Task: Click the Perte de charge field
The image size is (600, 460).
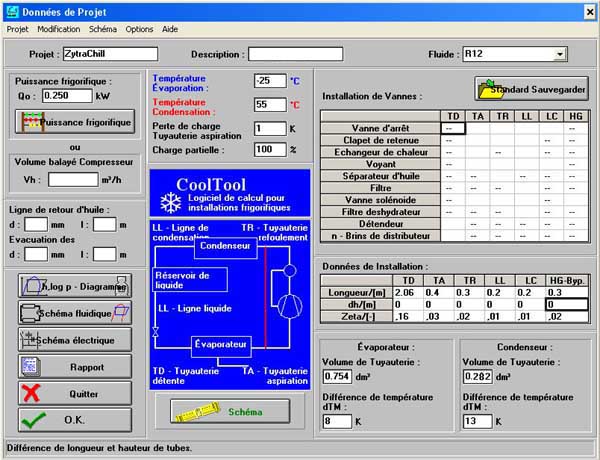Action: pyautogui.click(x=270, y=129)
